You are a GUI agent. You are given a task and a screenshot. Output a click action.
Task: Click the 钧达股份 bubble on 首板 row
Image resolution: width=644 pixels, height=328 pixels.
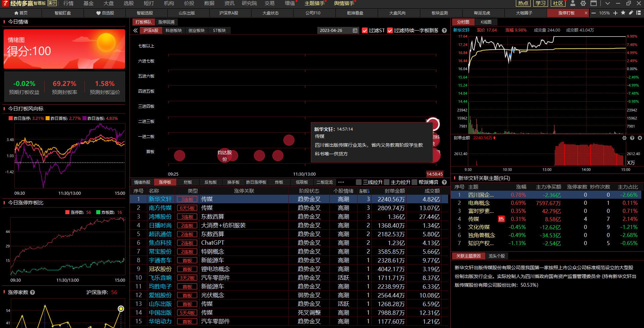tap(225, 155)
